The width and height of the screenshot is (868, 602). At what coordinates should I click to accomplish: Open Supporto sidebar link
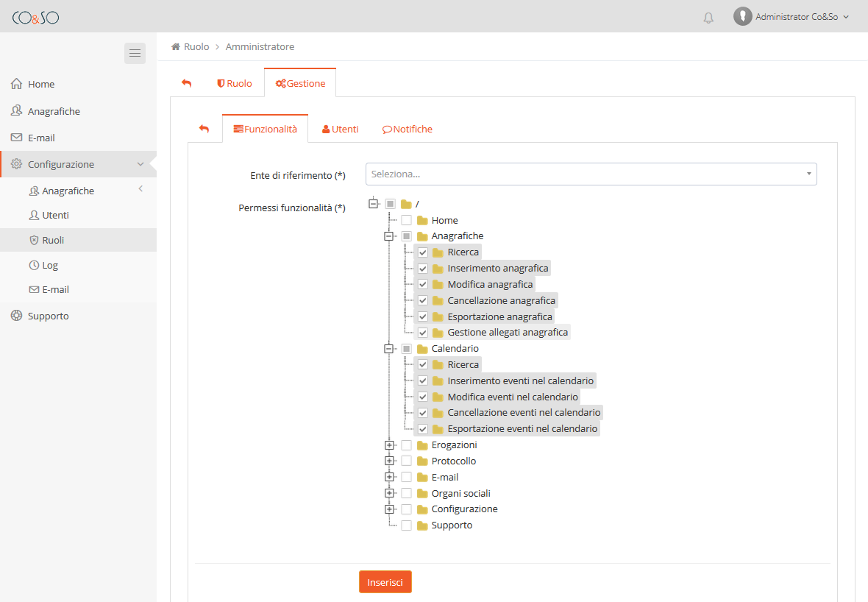pos(48,316)
